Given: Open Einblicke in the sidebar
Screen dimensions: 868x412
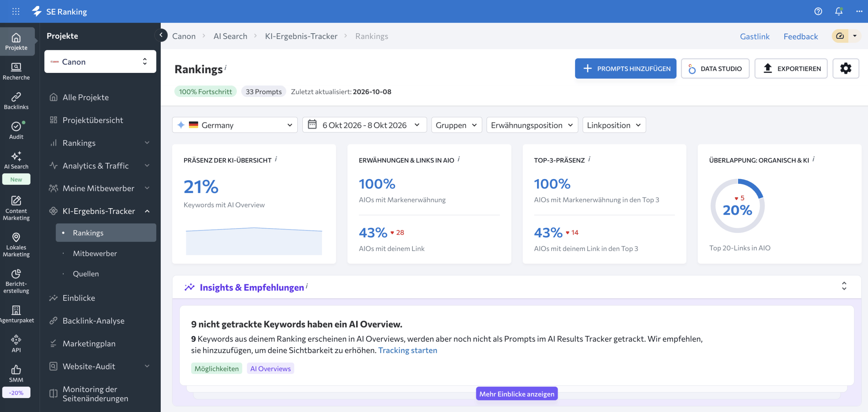Looking at the screenshot, I should [x=79, y=298].
